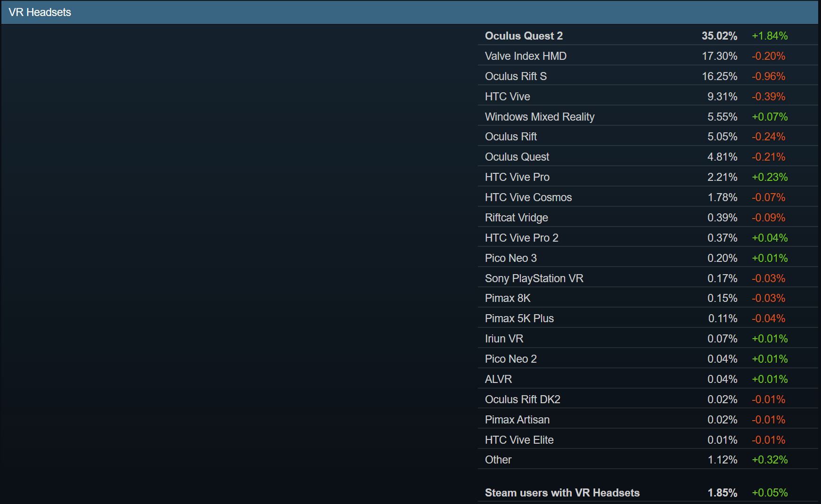
Task: Click the Iriun VR entry
Action: point(504,339)
